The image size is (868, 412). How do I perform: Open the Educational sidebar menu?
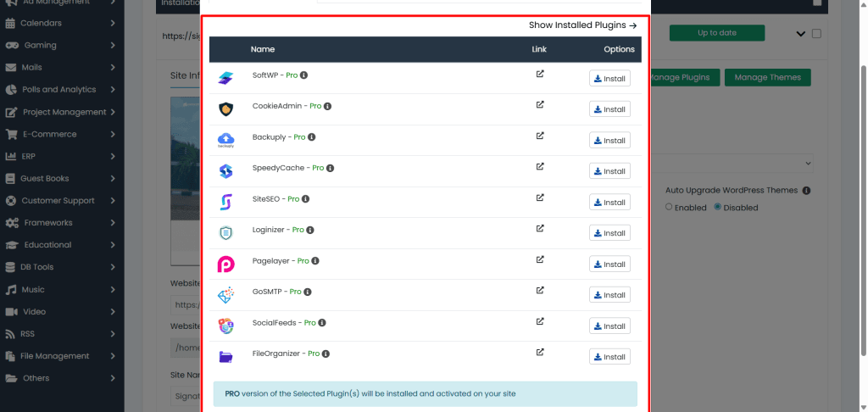tap(60, 245)
